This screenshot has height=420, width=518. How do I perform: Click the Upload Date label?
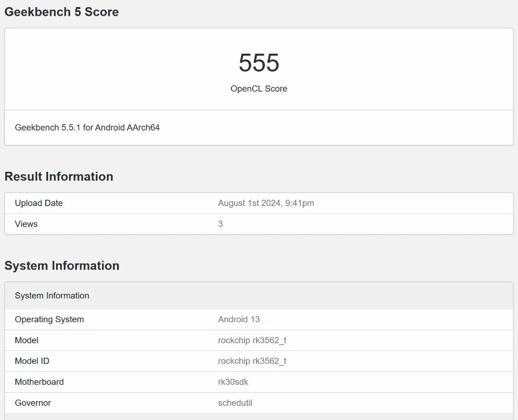pos(39,203)
